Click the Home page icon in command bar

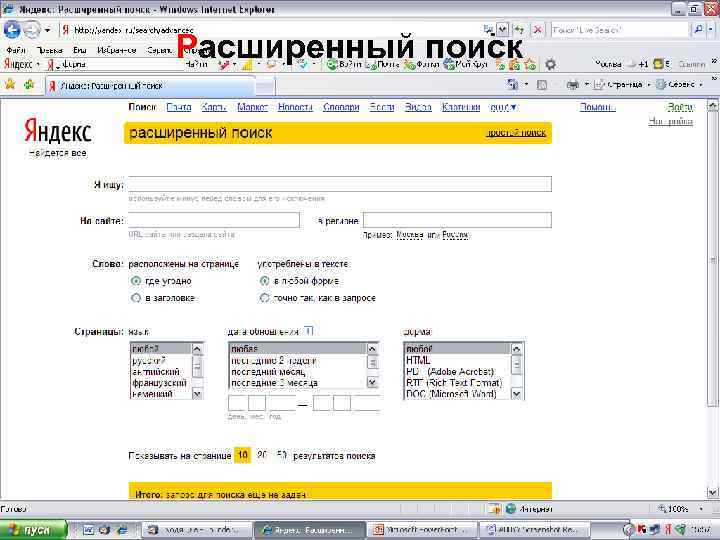pos(512,84)
